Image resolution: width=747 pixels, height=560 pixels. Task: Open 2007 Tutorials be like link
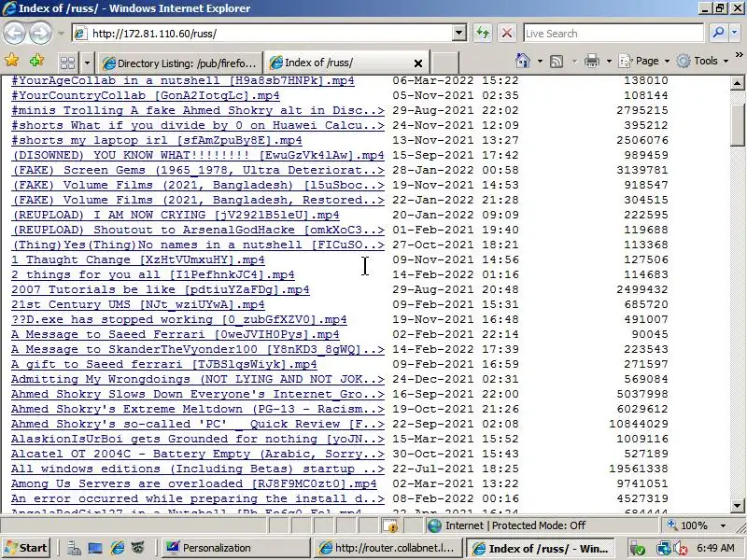click(x=161, y=289)
